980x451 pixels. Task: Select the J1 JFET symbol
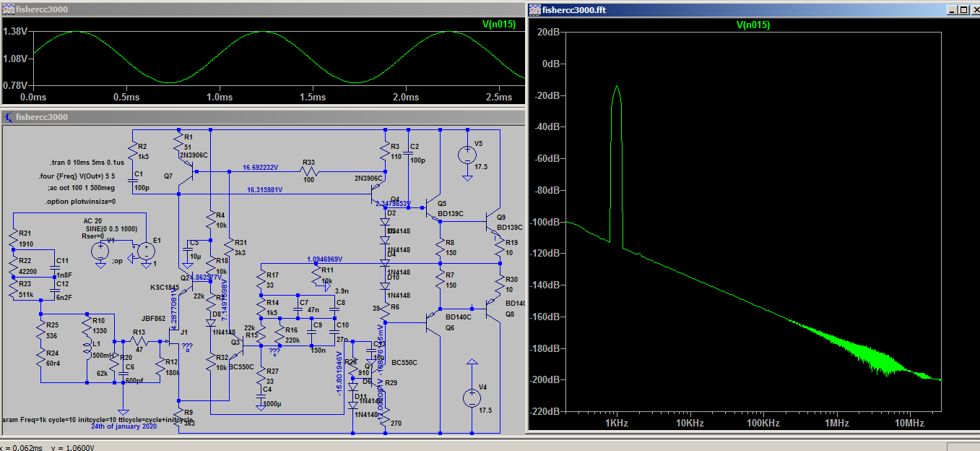pyautogui.click(x=172, y=336)
